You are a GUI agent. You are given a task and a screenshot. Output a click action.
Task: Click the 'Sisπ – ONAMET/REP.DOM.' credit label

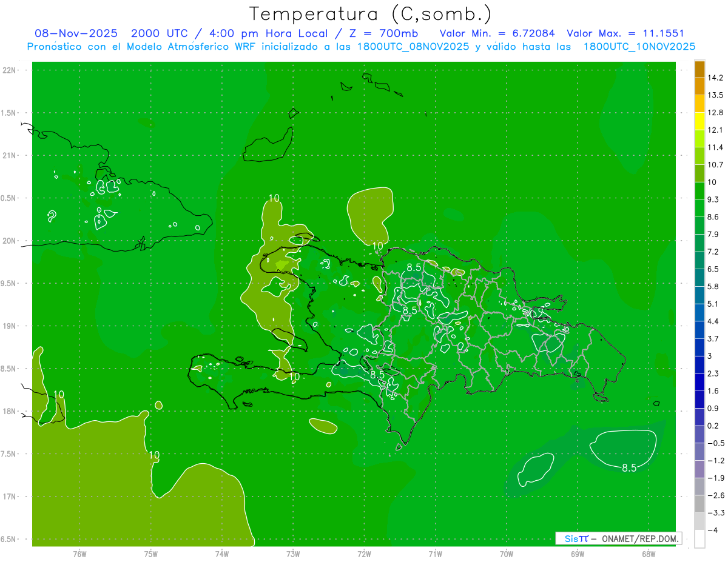(618, 538)
